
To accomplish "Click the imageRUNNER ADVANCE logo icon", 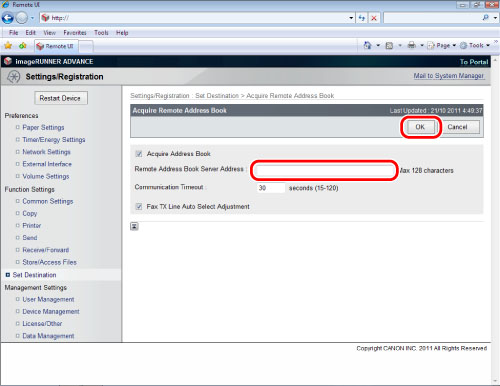I will pyautogui.click(x=8, y=61).
